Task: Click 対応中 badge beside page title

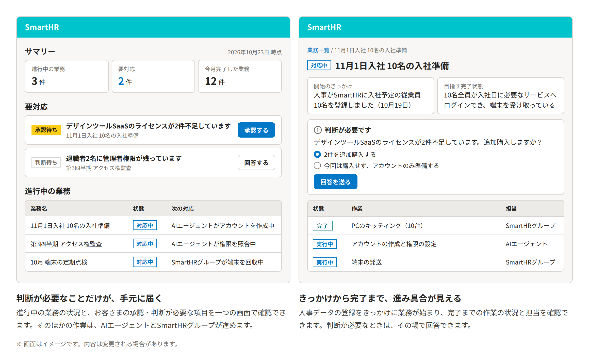Action: pos(319,65)
